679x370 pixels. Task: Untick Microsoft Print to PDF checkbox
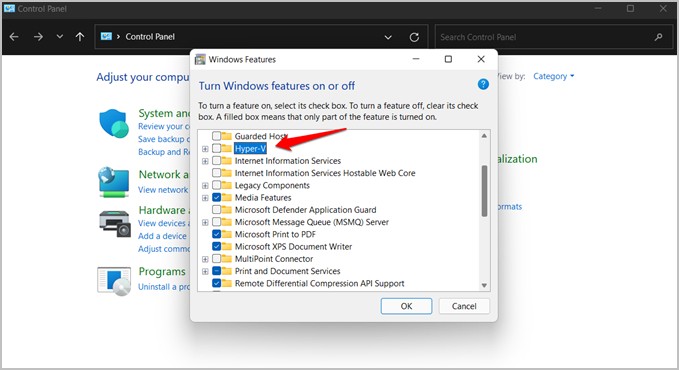tap(217, 234)
